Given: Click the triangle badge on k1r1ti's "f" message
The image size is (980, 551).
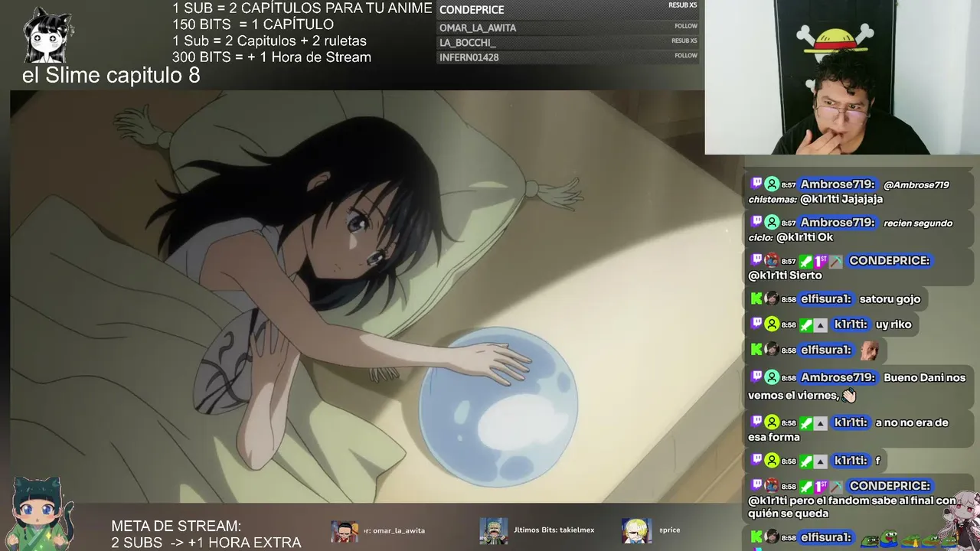Looking at the screenshot, I should click(x=820, y=461).
